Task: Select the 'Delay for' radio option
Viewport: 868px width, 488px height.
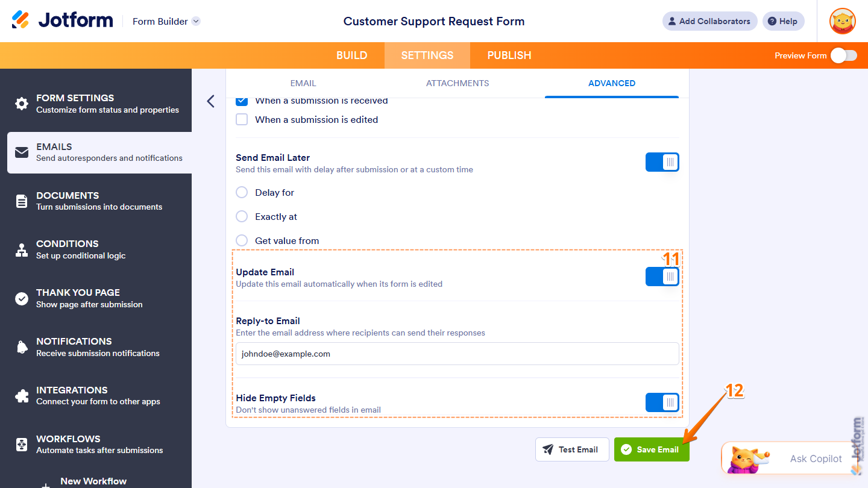Action: [x=242, y=192]
